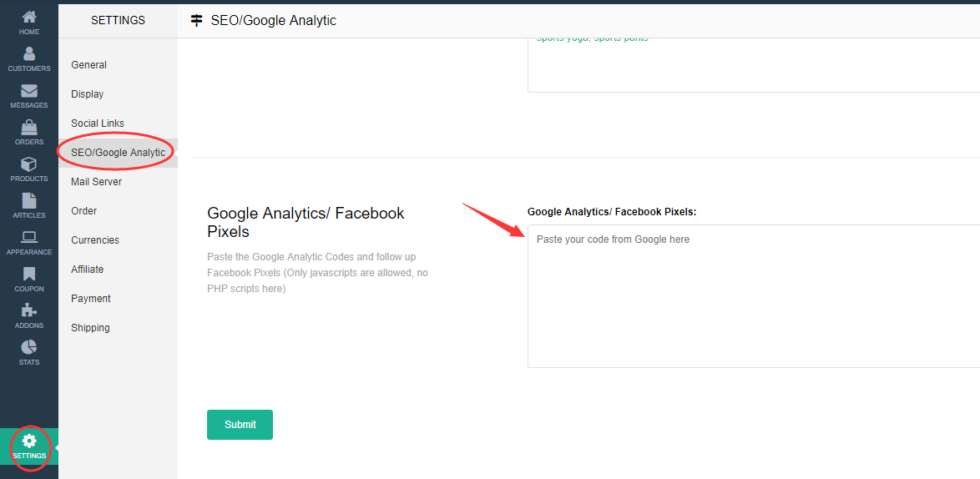Open Orders shopping bag icon

(29, 128)
